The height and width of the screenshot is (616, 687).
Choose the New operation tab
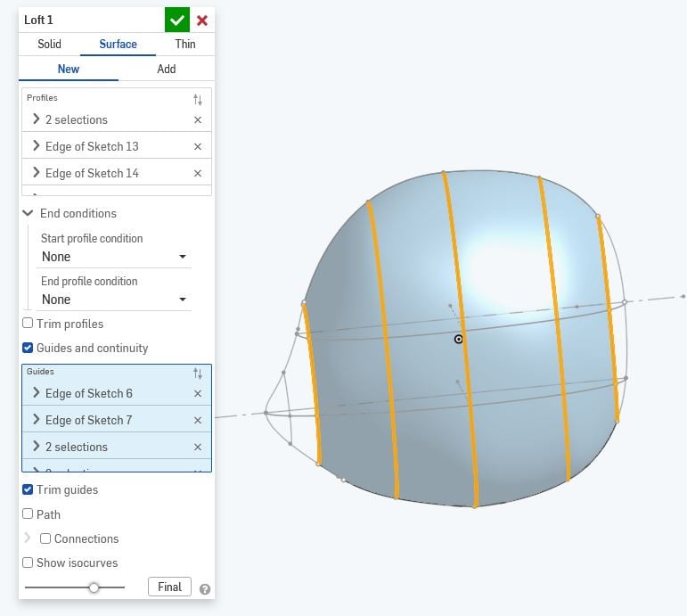point(69,69)
